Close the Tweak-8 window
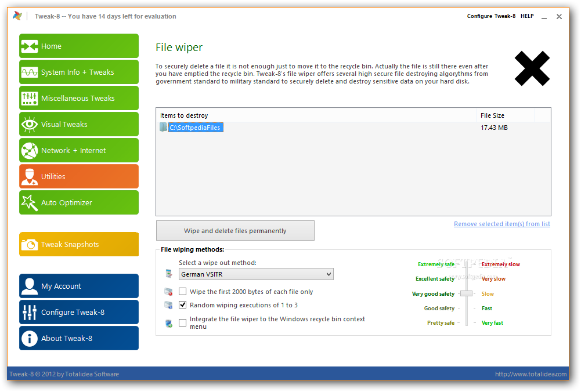581x392 pixels. pyautogui.click(x=559, y=17)
